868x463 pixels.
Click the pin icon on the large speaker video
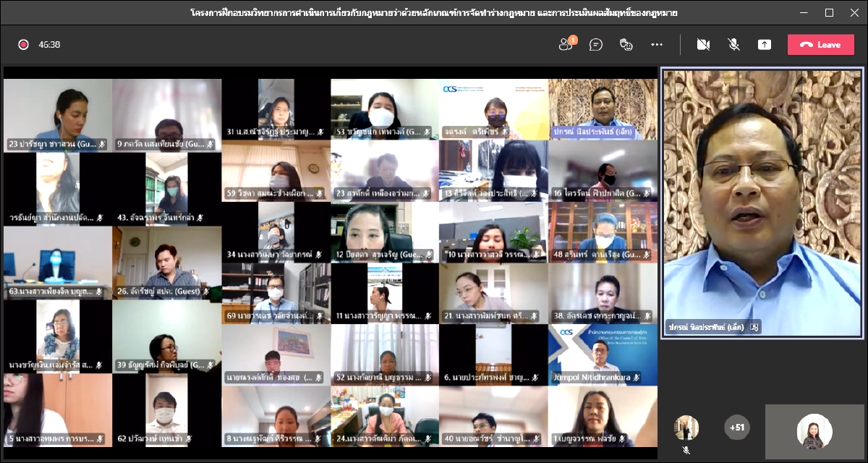click(x=754, y=327)
